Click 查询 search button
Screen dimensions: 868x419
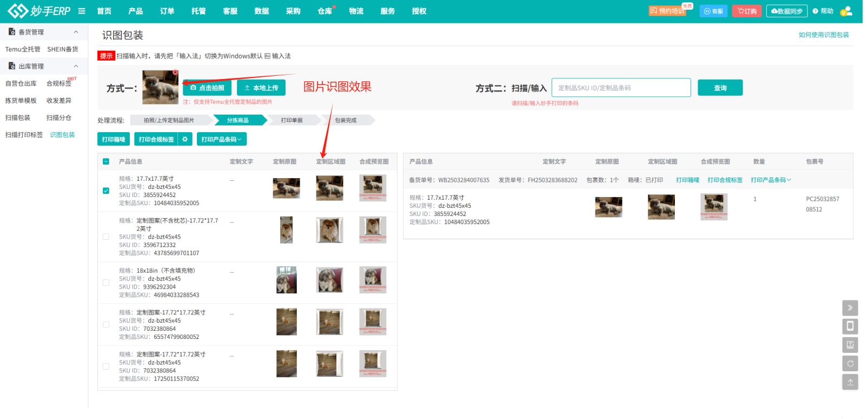[x=720, y=88]
